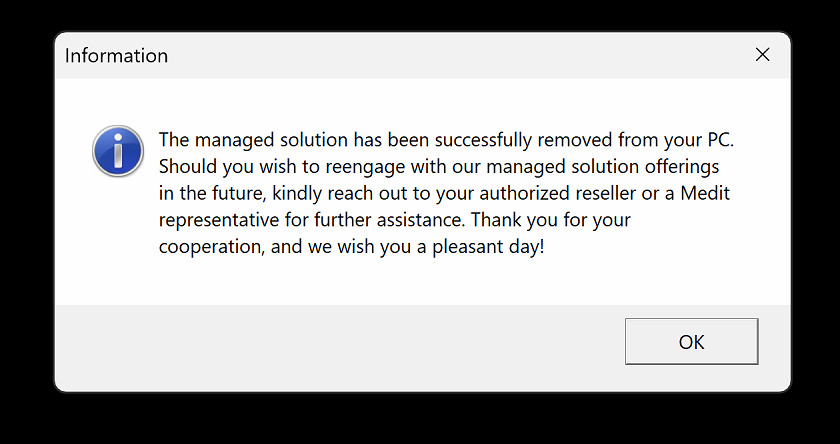Image resolution: width=840 pixels, height=444 pixels.
Task: Click the phrase 'pleasant day!'
Action: 488,247
